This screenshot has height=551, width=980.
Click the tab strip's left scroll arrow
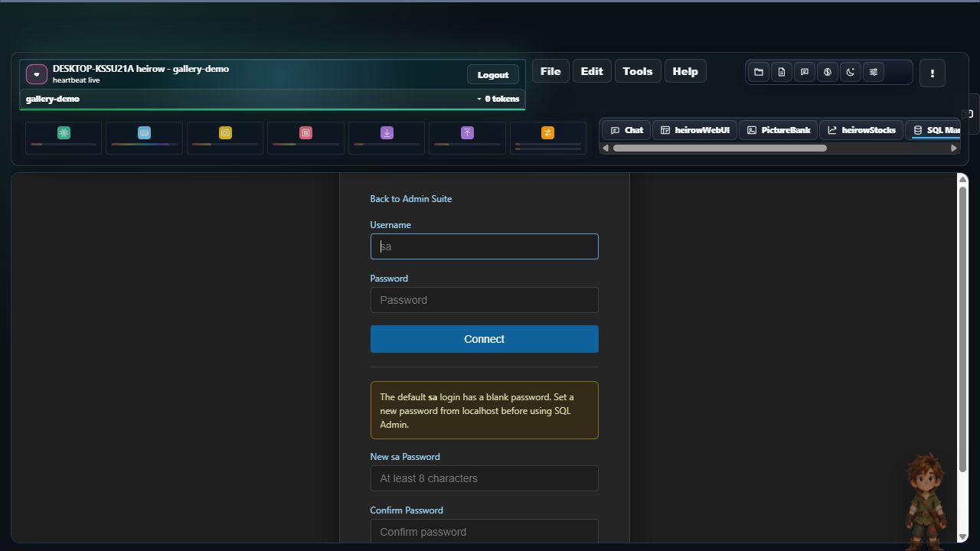[606, 148]
